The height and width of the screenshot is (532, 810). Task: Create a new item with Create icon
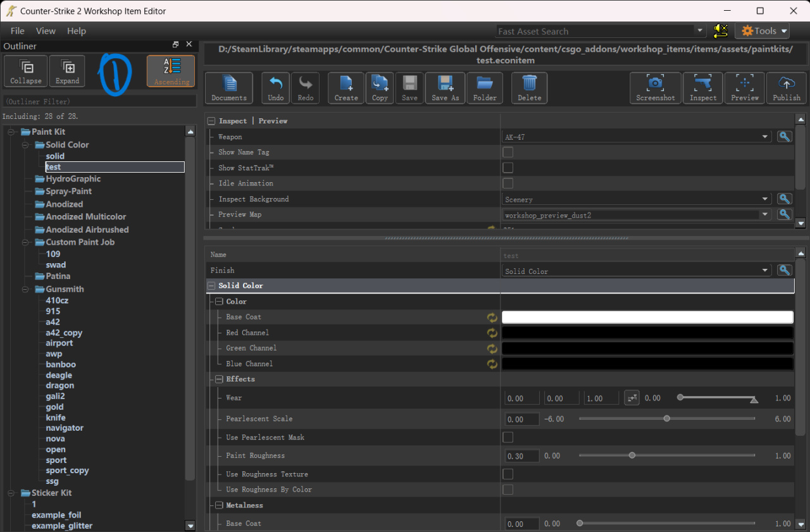coord(346,88)
